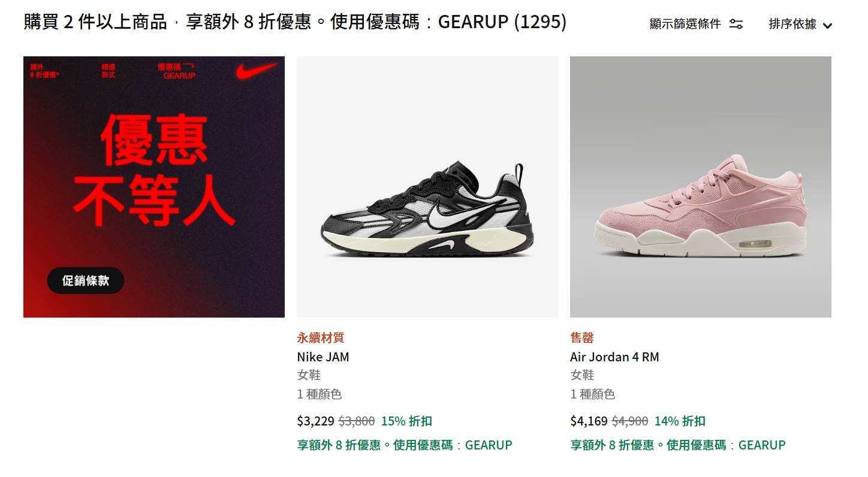The width and height of the screenshot is (868, 477).
Task: Open the 排序依據 sort dropdown
Action: (x=800, y=24)
